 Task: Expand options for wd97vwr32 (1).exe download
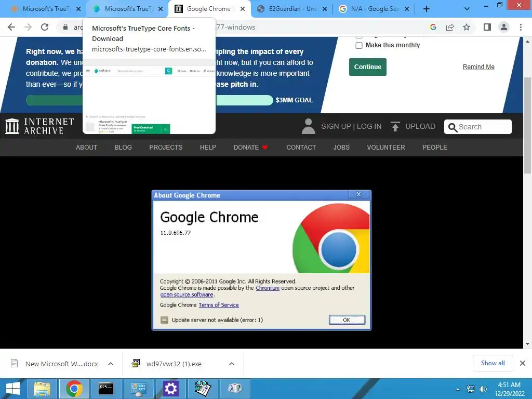232,364
